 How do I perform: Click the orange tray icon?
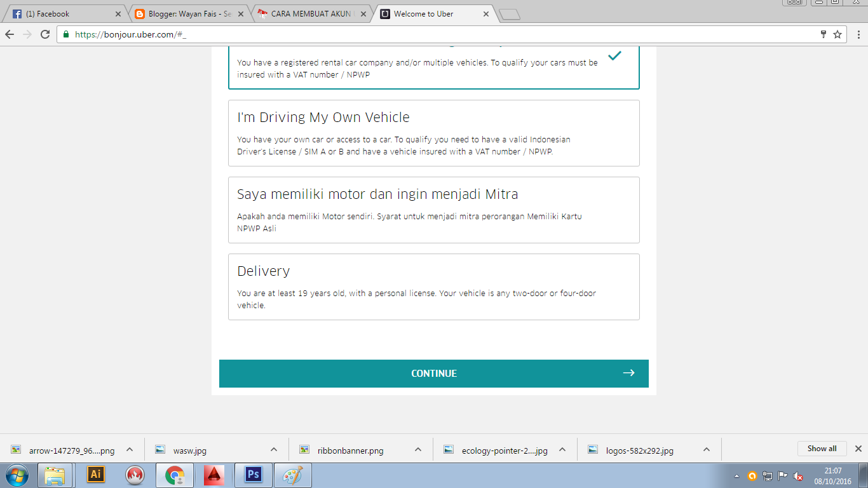click(752, 475)
